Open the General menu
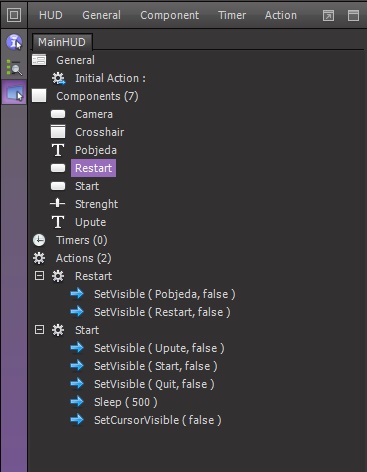Image resolution: width=367 pixels, height=472 pixels. pos(101,15)
